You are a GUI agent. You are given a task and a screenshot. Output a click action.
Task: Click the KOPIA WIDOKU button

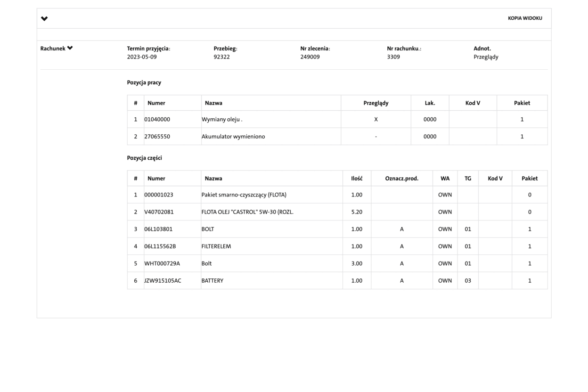click(x=525, y=18)
